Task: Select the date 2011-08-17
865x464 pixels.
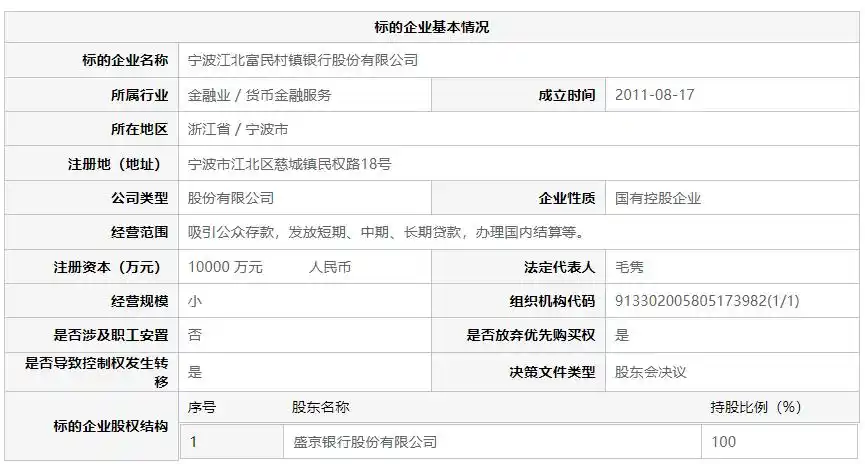Action: (x=654, y=95)
